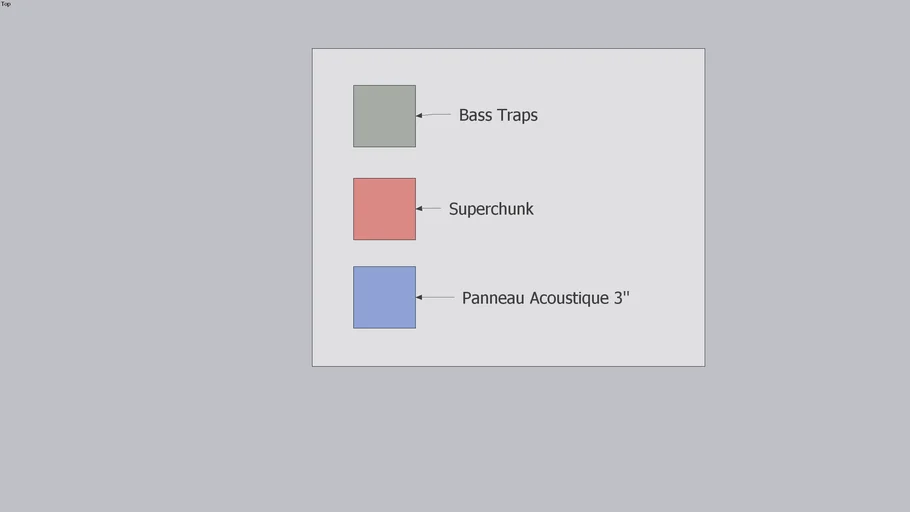This screenshot has width=910, height=512.
Task: Click the arrowhead touching the red square
Action: (x=419, y=209)
